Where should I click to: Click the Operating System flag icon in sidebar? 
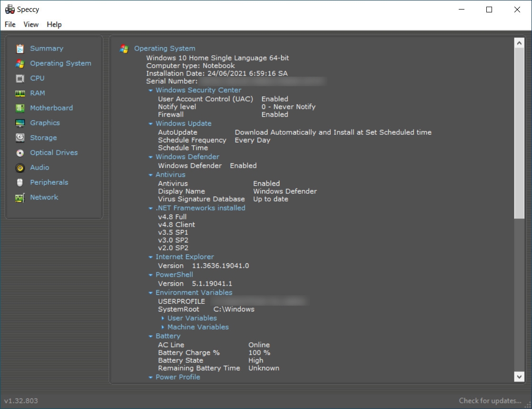click(x=20, y=63)
